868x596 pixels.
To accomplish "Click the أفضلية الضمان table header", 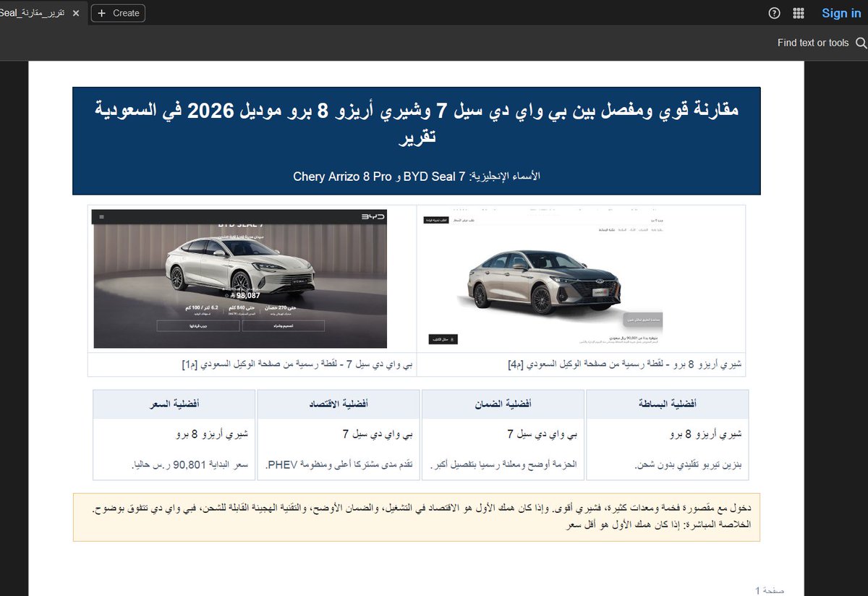I will tap(503, 404).
